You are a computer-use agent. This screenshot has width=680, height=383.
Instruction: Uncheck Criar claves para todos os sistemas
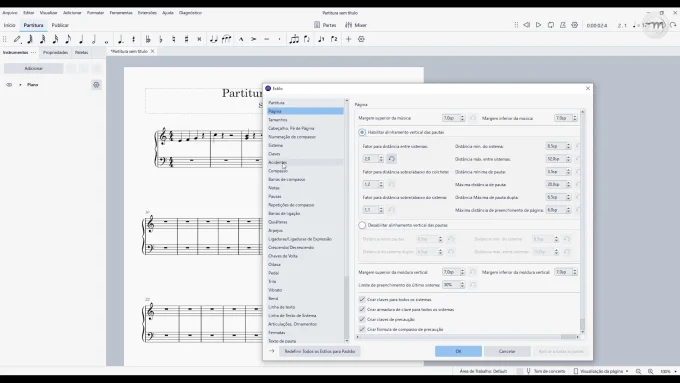click(362, 299)
